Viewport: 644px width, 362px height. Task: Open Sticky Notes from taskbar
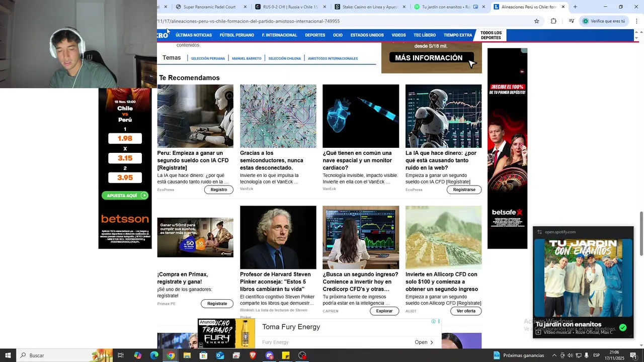286,355
